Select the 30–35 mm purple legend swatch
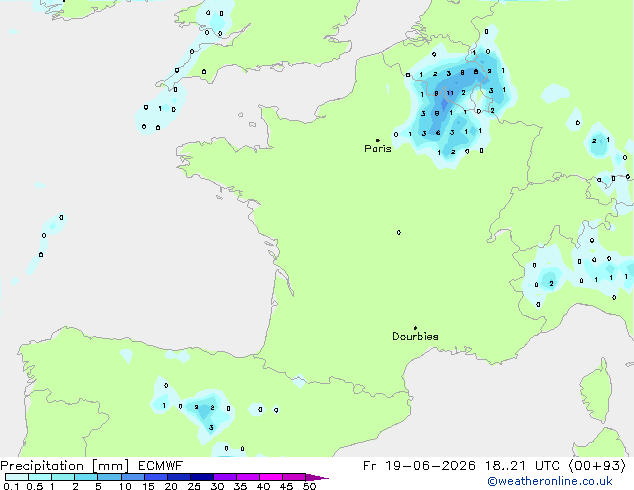 (x=225, y=477)
